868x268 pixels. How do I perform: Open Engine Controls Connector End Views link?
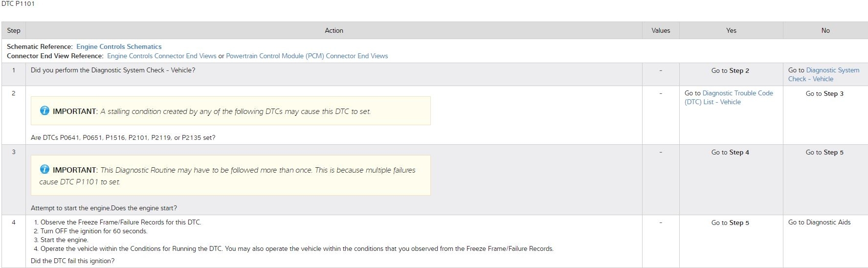pos(161,56)
